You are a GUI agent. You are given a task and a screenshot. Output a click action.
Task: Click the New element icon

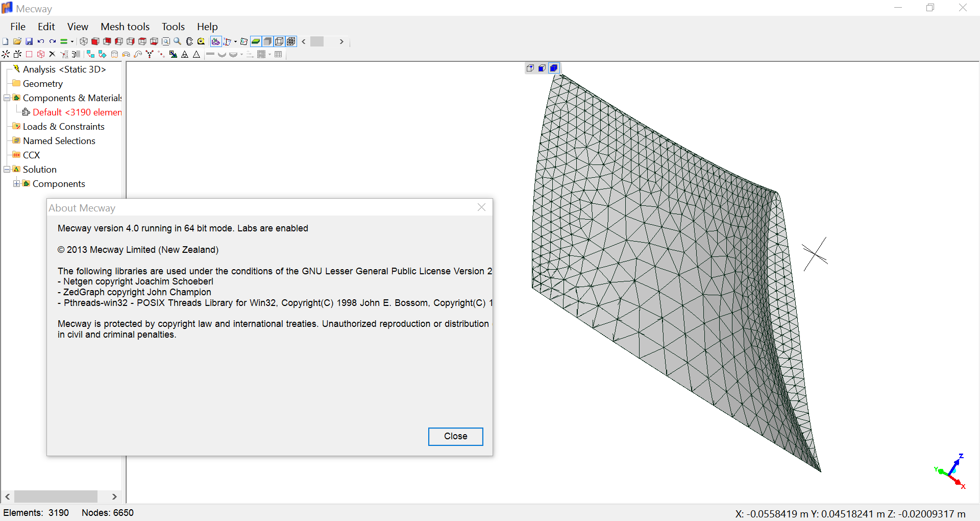point(17,54)
